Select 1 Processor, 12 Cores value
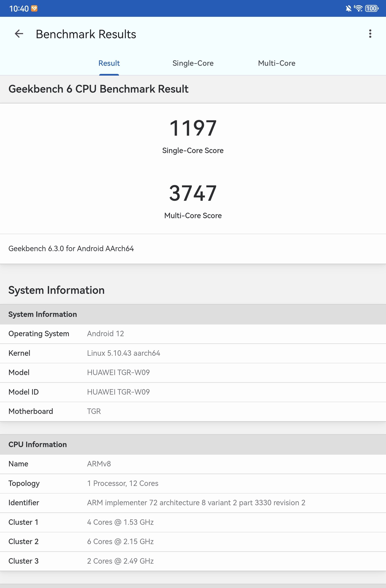Image resolution: width=386 pixels, height=588 pixels. 123,483
